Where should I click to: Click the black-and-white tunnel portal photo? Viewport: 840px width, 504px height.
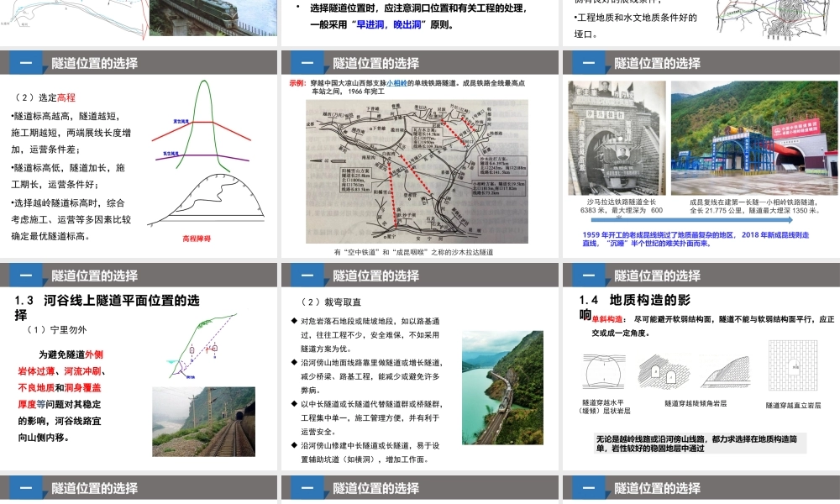pyautogui.click(x=617, y=139)
